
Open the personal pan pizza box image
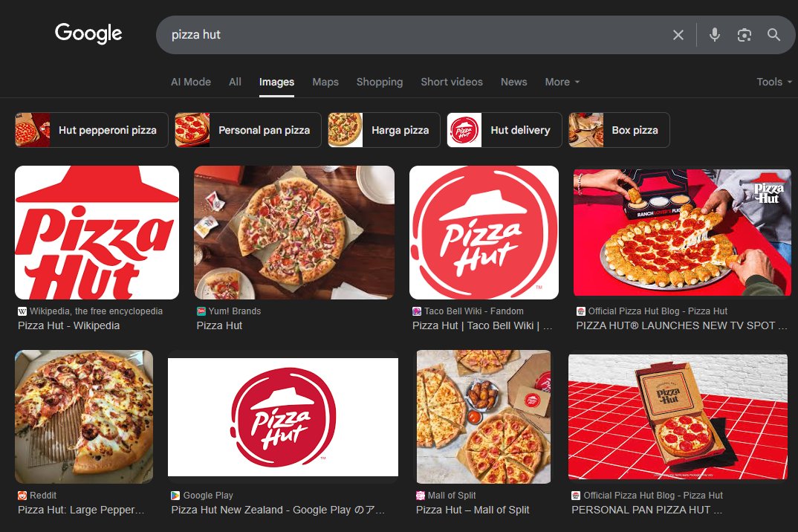coord(678,417)
